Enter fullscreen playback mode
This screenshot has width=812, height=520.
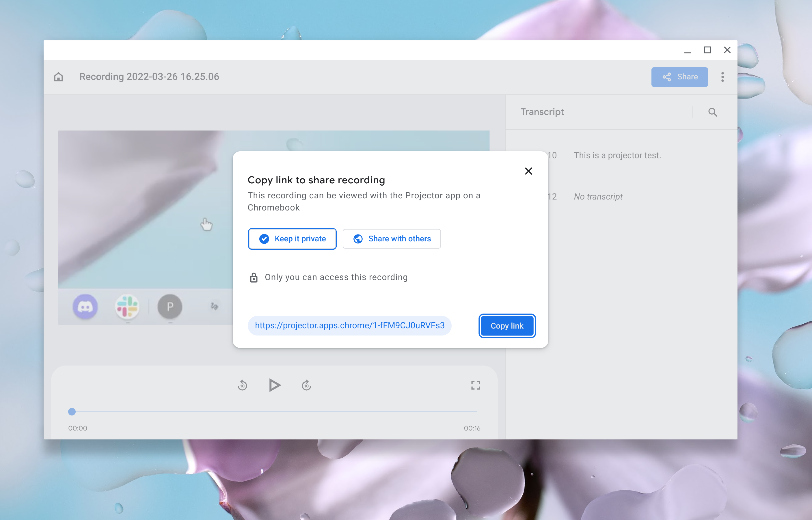point(476,385)
